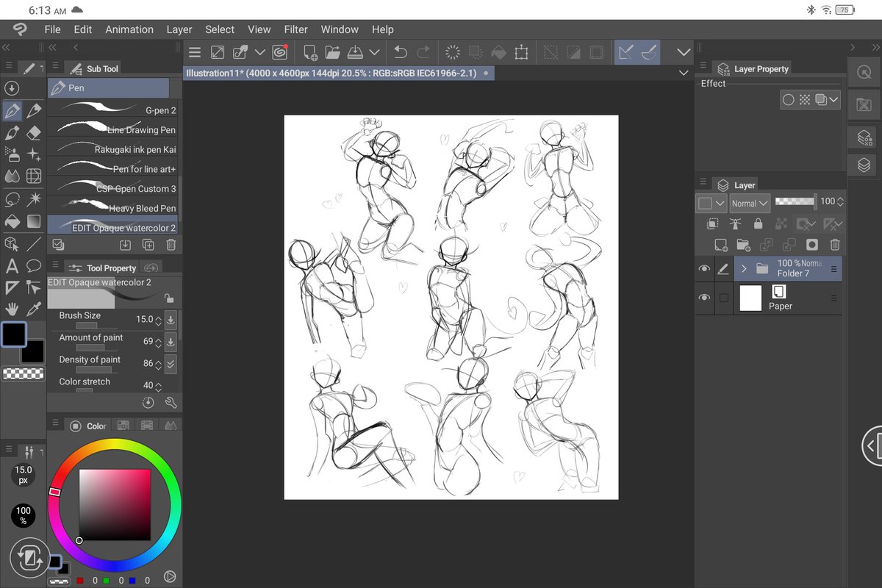Activate the Gradient tool

[x=33, y=220]
